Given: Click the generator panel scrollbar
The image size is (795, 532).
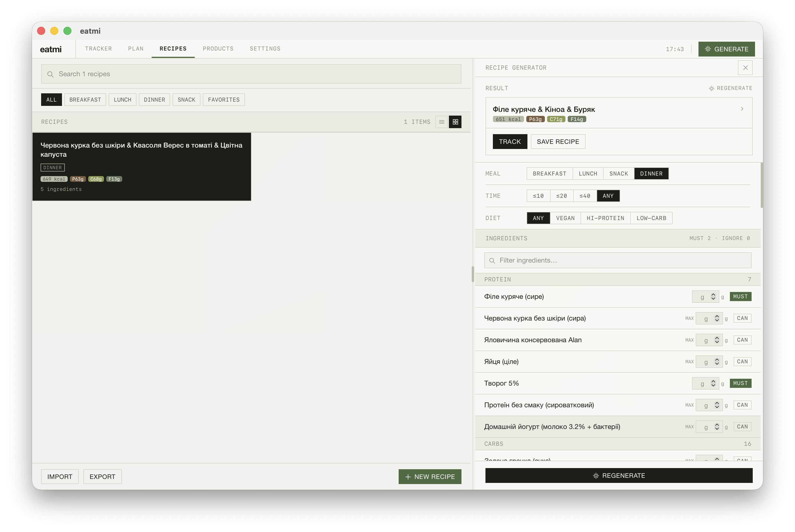Looking at the screenshot, I should [762, 185].
